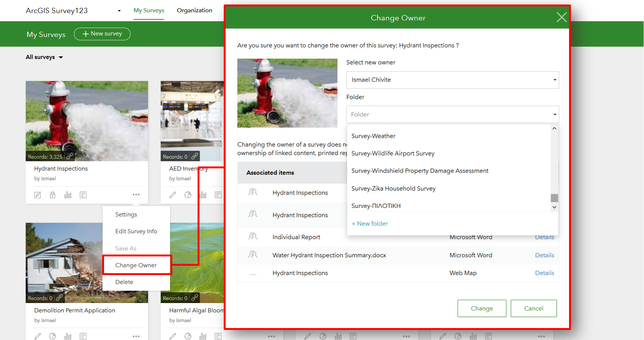The image size is (644, 340).
Task: Click the Demolition Permit Application title
Action: (75, 311)
